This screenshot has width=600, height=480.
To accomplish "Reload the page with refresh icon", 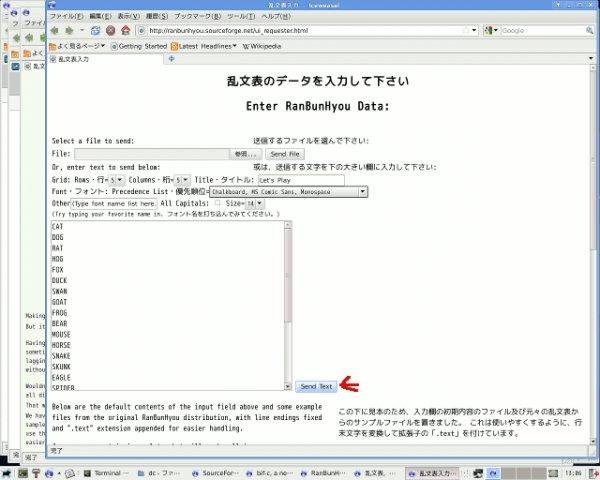I will pyautogui.click(x=95, y=30).
